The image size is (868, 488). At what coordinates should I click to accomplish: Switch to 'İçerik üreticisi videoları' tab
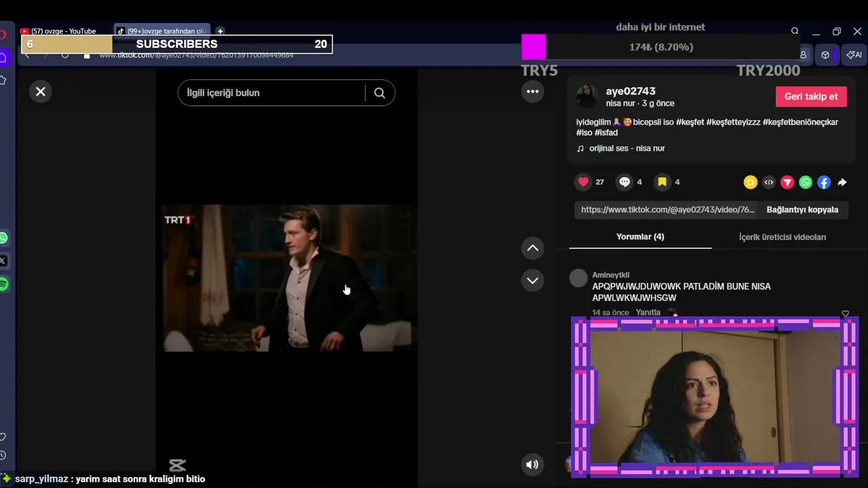pyautogui.click(x=783, y=237)
